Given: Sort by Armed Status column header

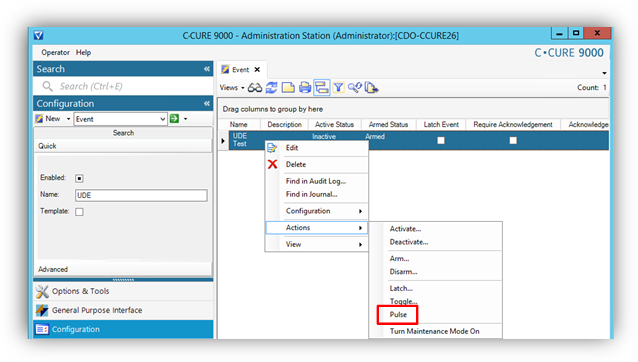Looking at the screenshot, I should pos(388,124).
